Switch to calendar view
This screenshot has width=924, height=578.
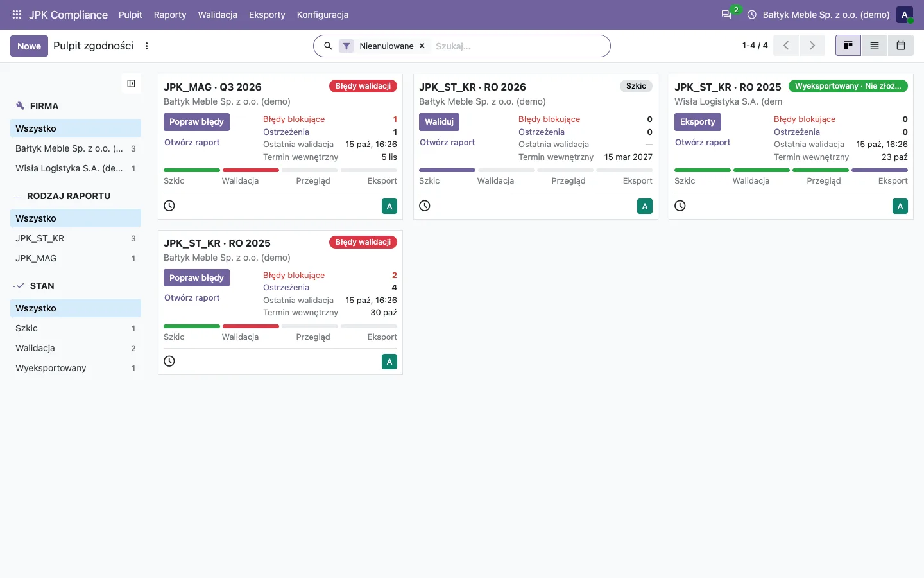click(901, 46)
